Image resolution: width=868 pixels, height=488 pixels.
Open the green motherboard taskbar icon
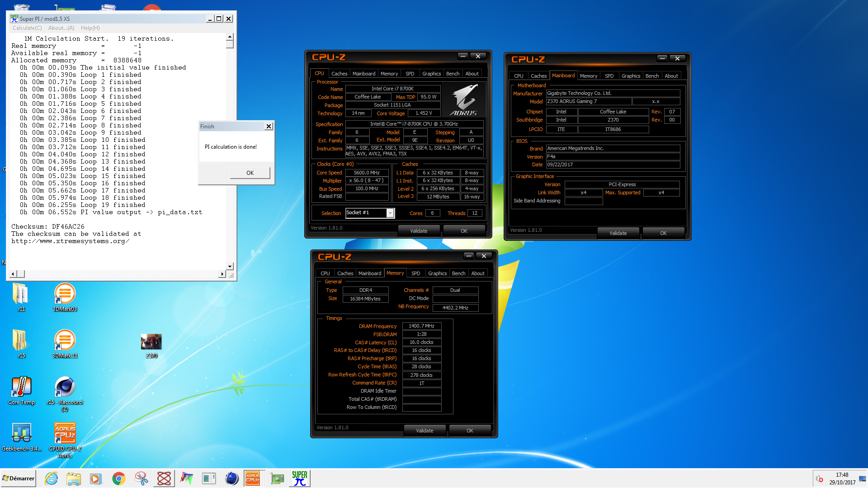(x=277, y=479)
